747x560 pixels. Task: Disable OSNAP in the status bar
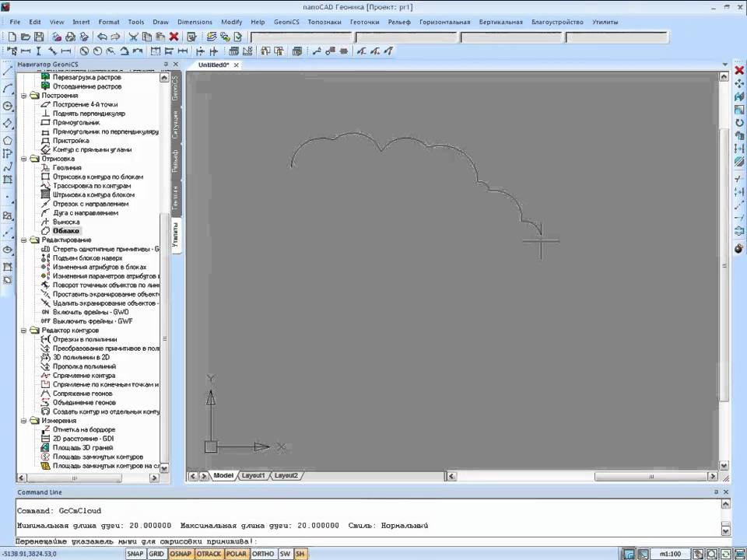click(181, 554)
